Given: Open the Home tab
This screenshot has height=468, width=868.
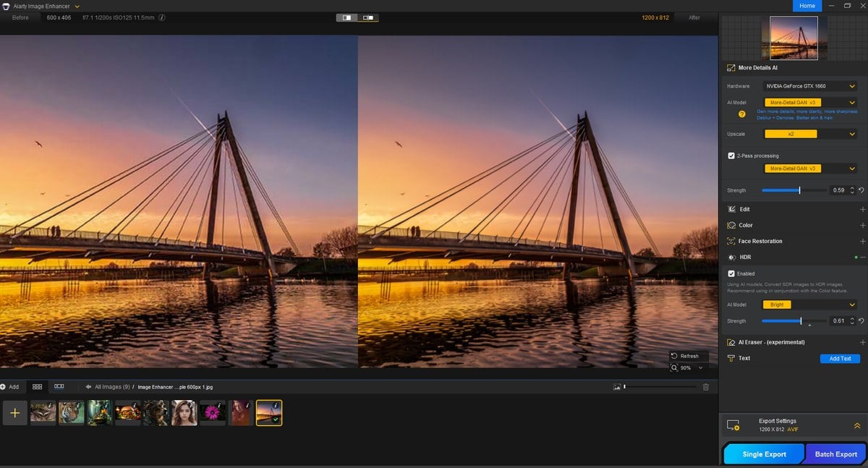Looking at the screenshot, I should (x=807, y=6).
